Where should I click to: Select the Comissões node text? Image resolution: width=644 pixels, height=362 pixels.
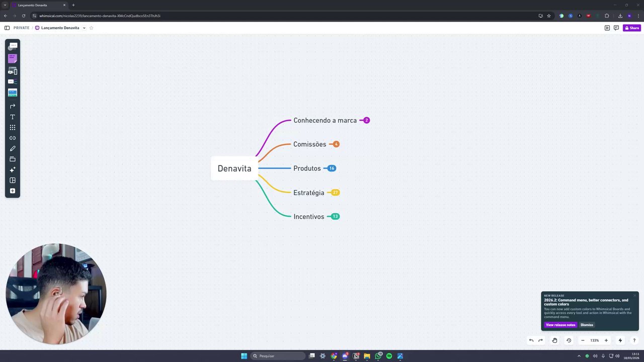pos(310,144)
